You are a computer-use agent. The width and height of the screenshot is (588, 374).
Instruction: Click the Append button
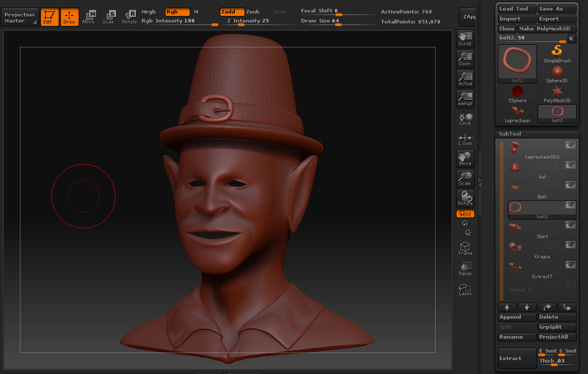pos(517,317)
